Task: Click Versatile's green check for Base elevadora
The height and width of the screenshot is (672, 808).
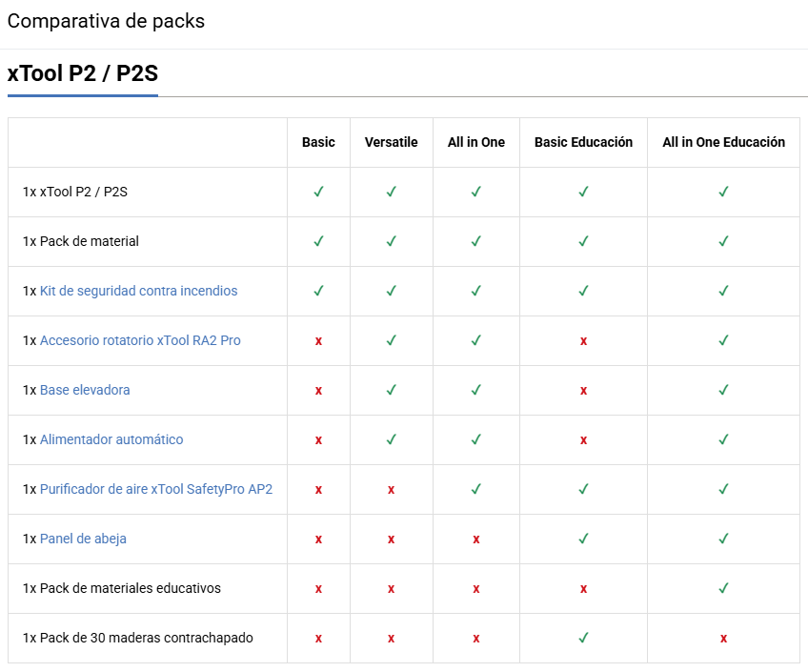Action: pyautogui.click(x=391, y=390)
